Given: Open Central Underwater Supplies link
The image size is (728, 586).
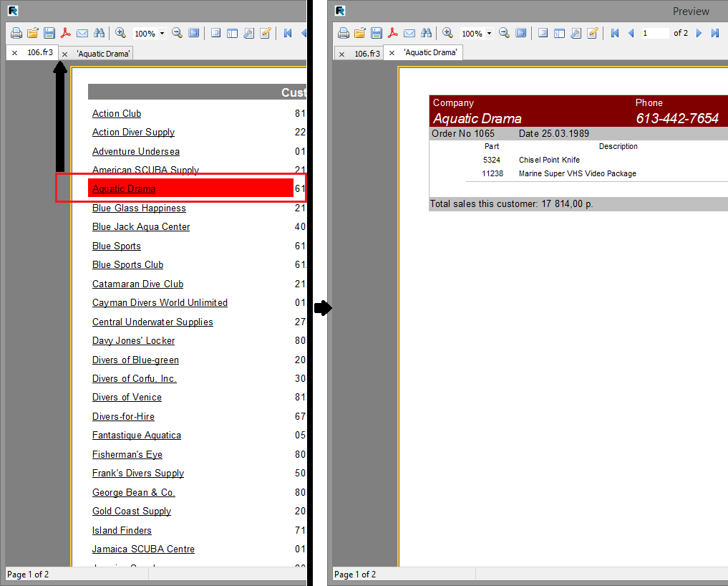Looking at the screenshot, I should (152, 322).
